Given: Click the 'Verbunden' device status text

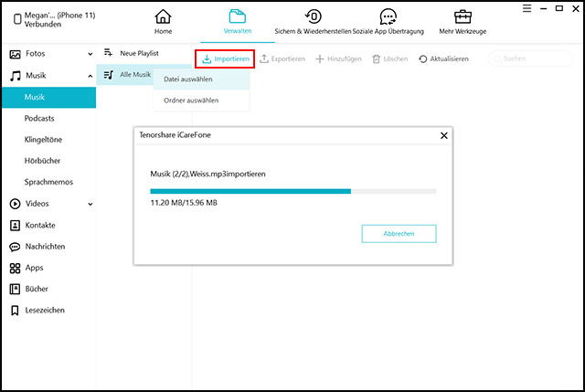Looking at the screenshot, I should pos(43,25).
